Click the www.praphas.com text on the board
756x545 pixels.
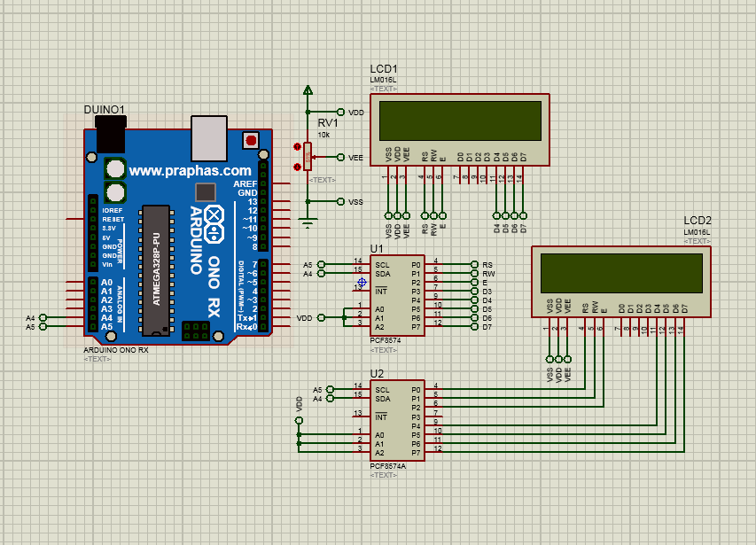tap(190, 170)
